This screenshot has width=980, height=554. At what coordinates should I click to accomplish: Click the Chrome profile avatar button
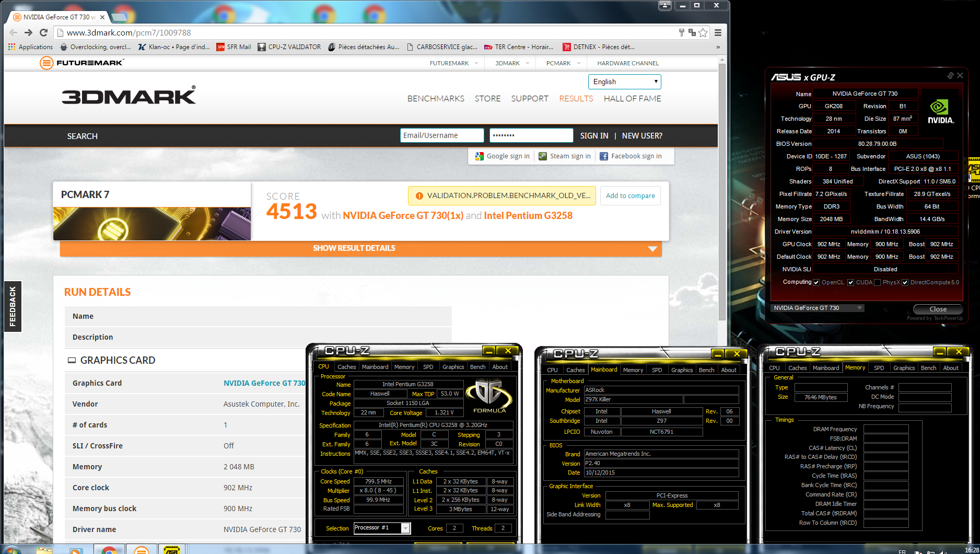click(665, 5)
